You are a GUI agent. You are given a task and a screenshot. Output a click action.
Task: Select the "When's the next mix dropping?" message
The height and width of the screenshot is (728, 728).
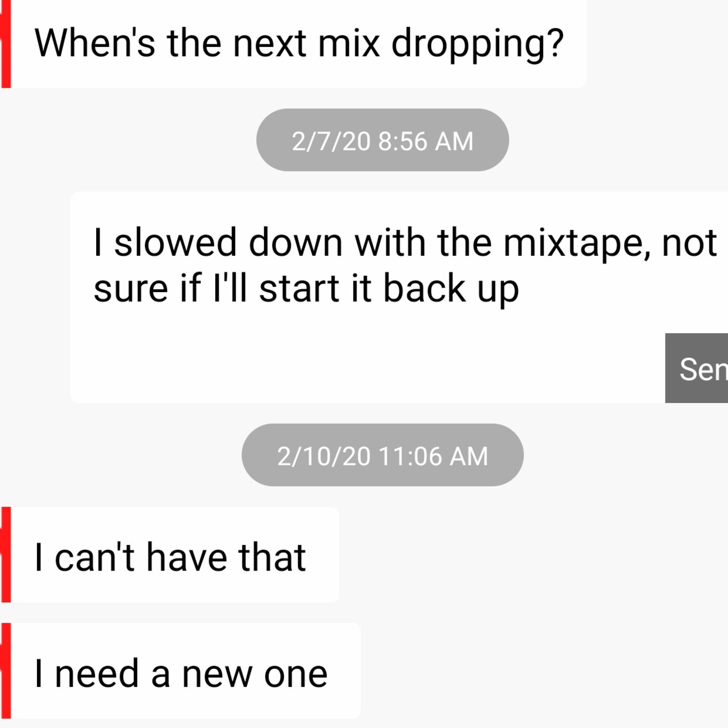coord(293,44)
